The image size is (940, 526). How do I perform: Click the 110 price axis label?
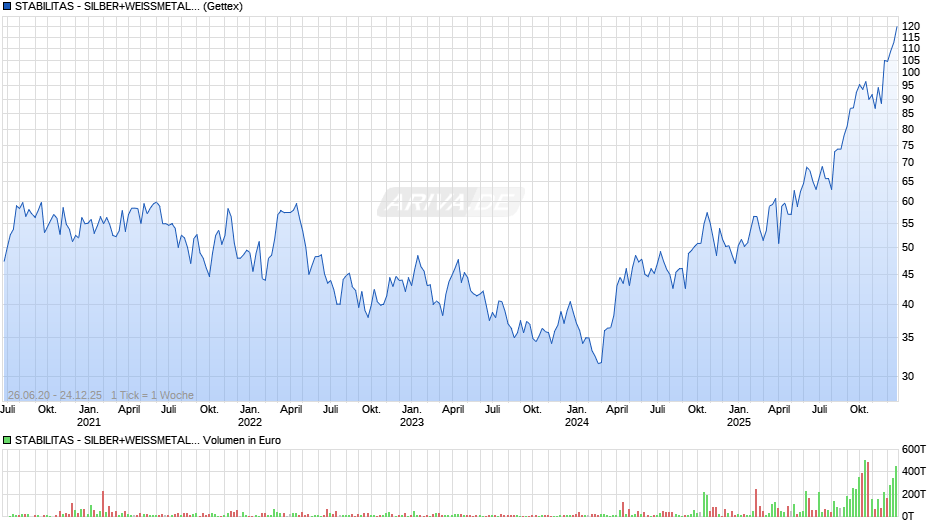(911, 49)
